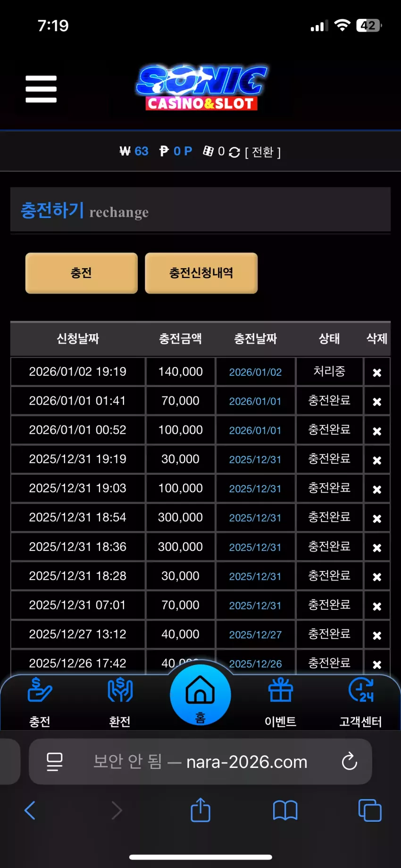Tap the nara-2026.com address bar
Image resolution: width=401 pixels, height=868 pixels.
[200, 761]
